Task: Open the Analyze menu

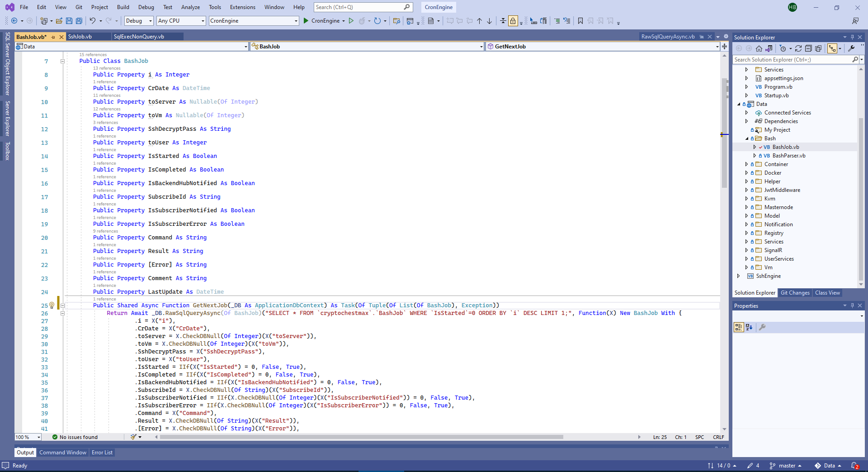Action: coord(190,7)
